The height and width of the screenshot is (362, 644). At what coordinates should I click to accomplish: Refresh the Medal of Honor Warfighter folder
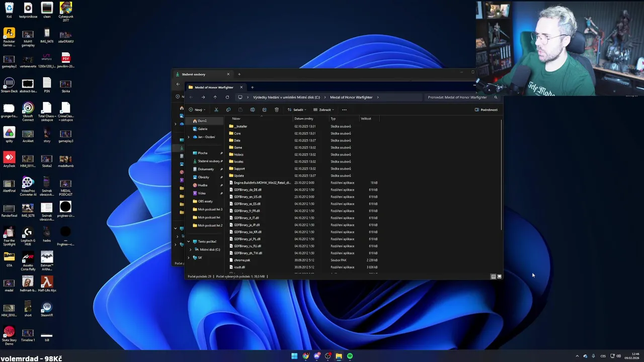click(x=227, y=97)
